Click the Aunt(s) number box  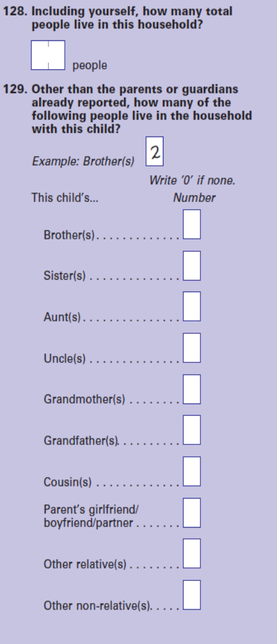pos(192,307)
